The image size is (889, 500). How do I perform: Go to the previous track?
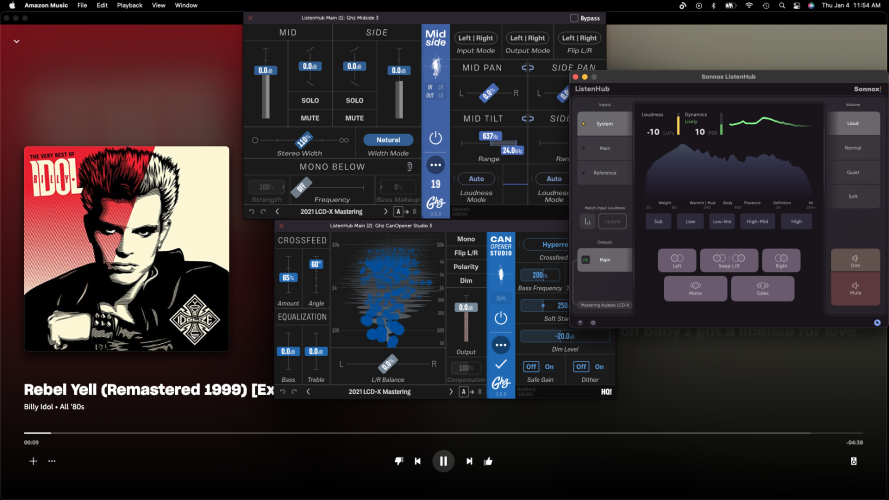(x=417, y=461)
